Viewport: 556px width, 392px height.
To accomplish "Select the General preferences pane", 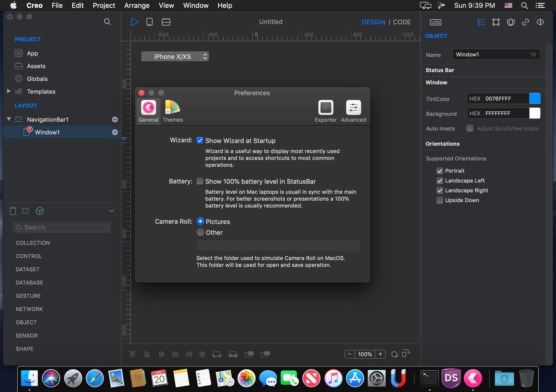I will coord(148,111).
